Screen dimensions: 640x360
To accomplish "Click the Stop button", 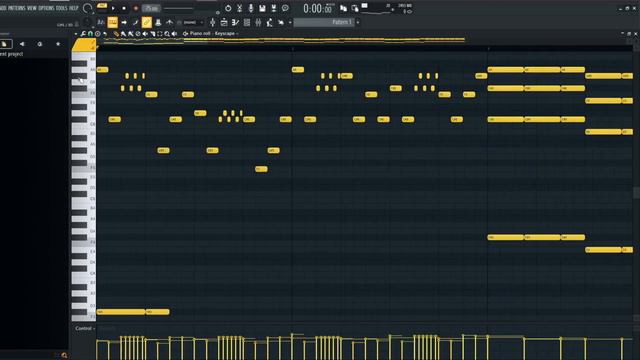I will click(x=124, y=8).
